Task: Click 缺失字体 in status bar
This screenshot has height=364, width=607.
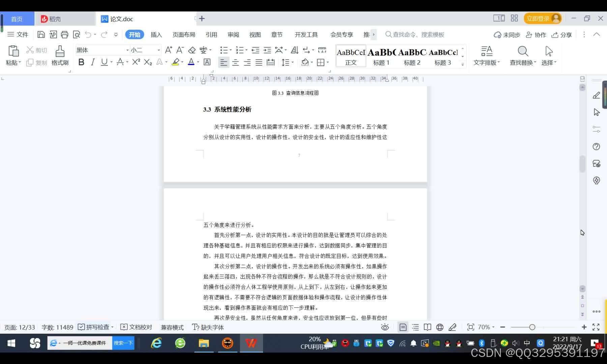Action: coord(208,327)
